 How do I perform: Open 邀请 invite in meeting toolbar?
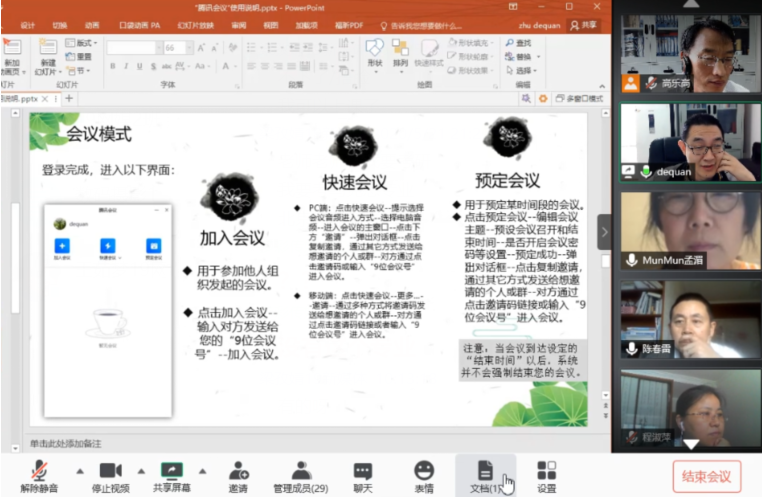238,477
